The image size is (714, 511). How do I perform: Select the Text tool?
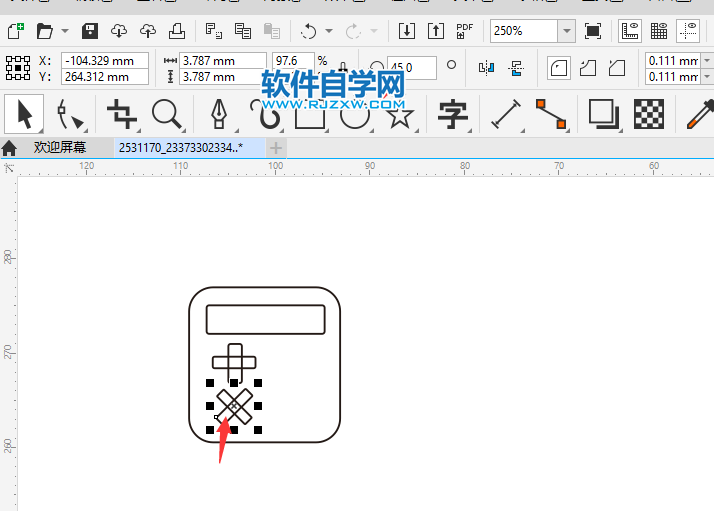pyautogui.click(x=453, y=114)
